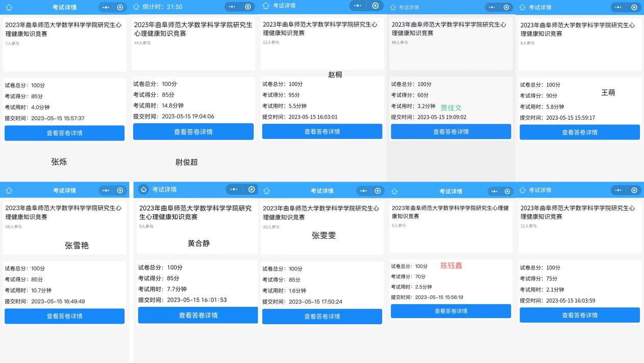Click the circle capsule icon on 张雪艳's screen
Viewport: 644px width, 363px height.
tap(120, 190)
